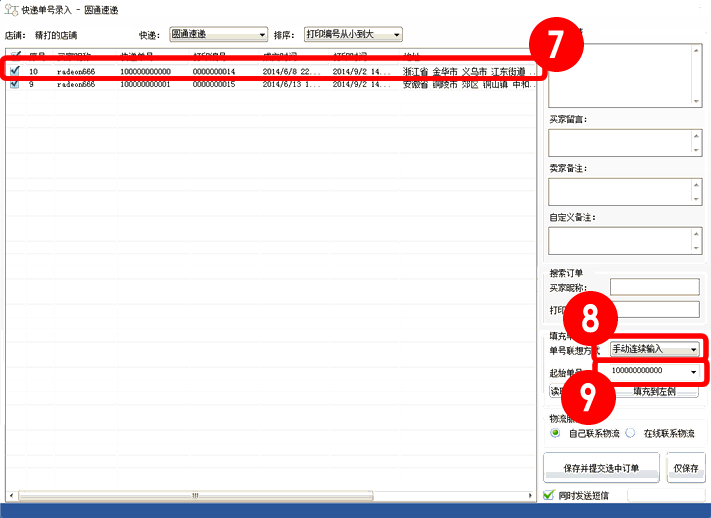Click left arrow of the horizontal list scrollbar

click(11, 496)
